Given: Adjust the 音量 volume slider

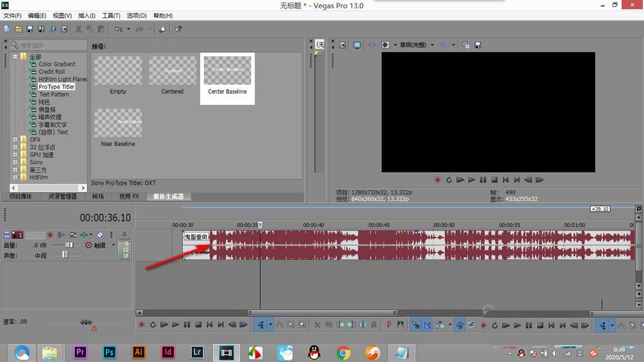Looking at the screenshot, I should [68, 245].
